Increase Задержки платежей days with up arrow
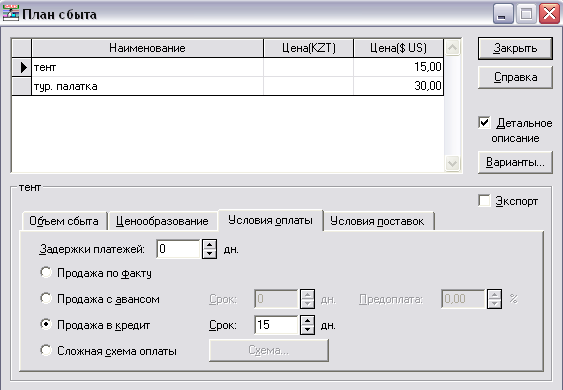 (x=209, y=244)
